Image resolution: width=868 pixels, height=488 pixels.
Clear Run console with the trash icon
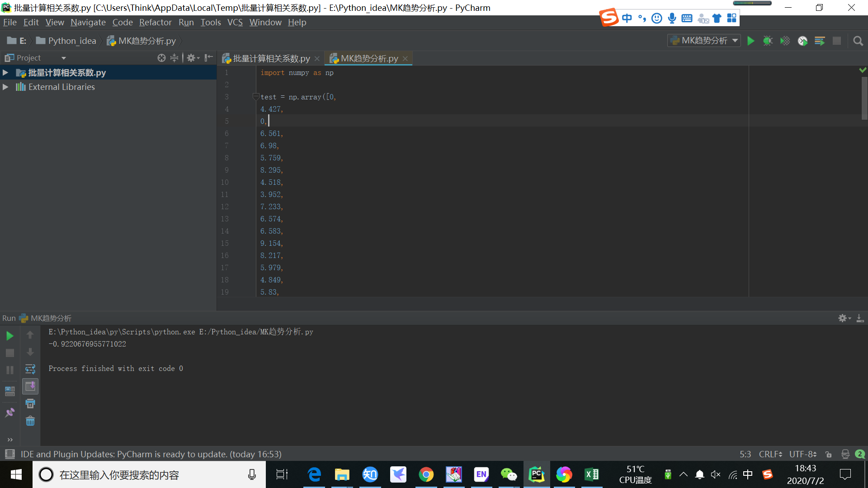[x=30, y=421]
